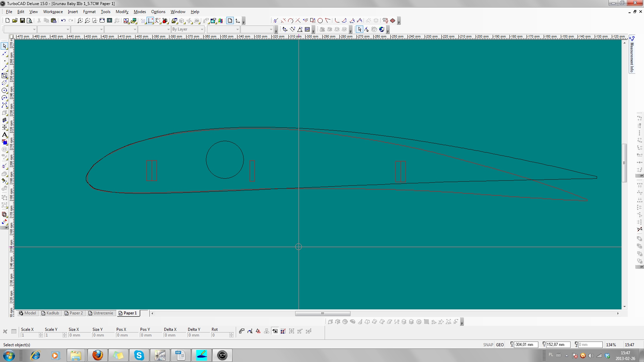Toggle the Paper space view button

230,20
